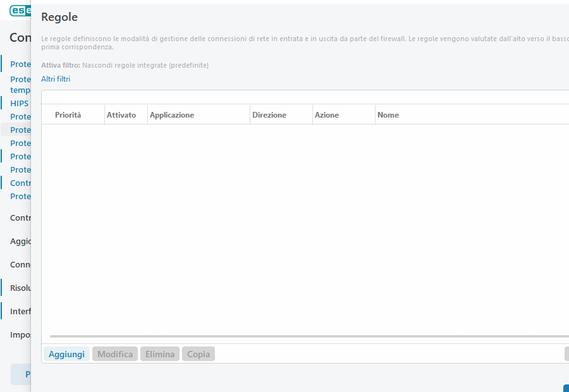Select the "Connessioni" sidebar entry
Screen dimensions: 569x392
[20, 264]
